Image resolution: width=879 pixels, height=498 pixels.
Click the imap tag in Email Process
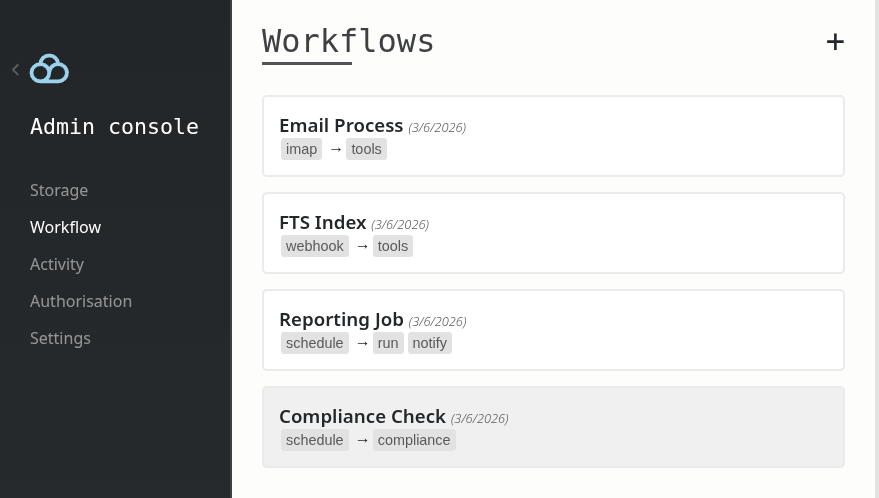301,149
